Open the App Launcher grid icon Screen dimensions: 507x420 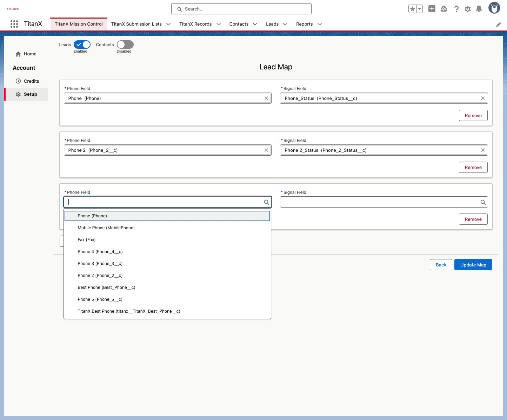14,24
